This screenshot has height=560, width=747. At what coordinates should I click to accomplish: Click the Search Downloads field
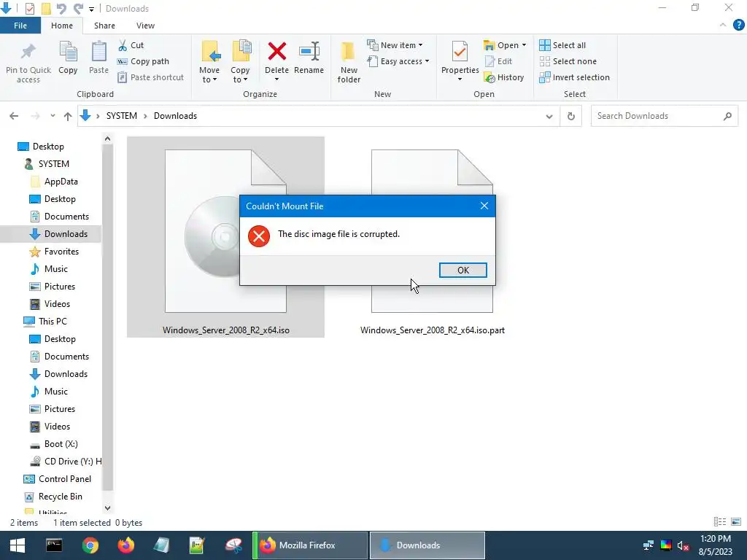coord(664,116)
